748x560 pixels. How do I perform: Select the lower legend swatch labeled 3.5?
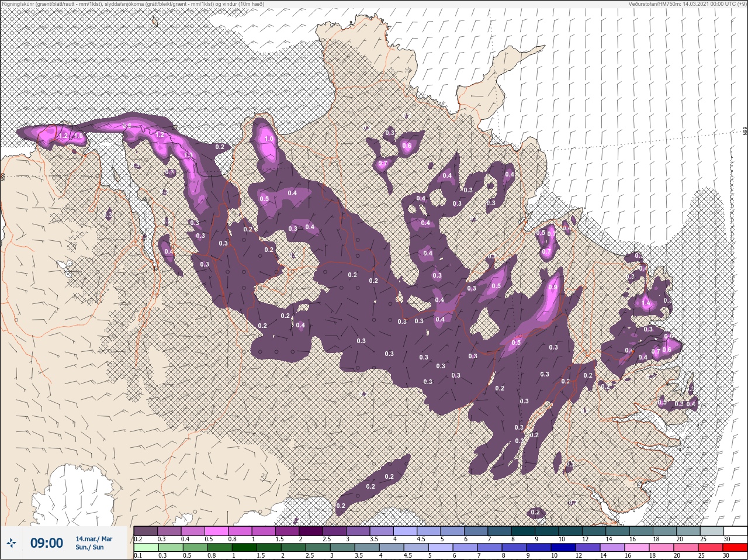click(x=367, y=547)
